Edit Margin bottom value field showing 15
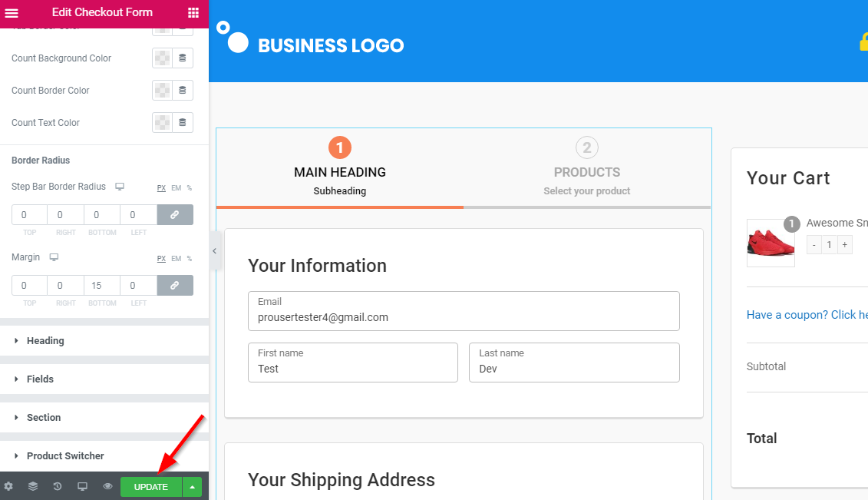The image size is (868, 500). pos(102,285)
